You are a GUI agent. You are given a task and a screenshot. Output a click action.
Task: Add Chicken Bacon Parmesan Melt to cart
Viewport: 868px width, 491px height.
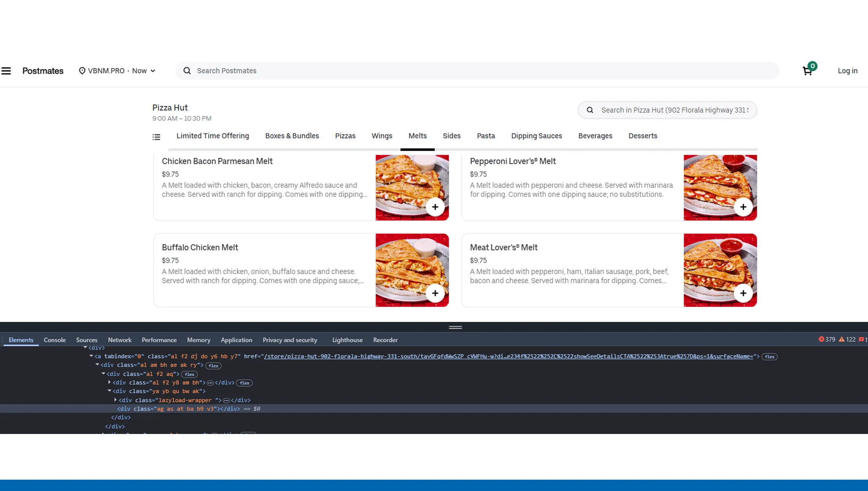pos(435,207)
